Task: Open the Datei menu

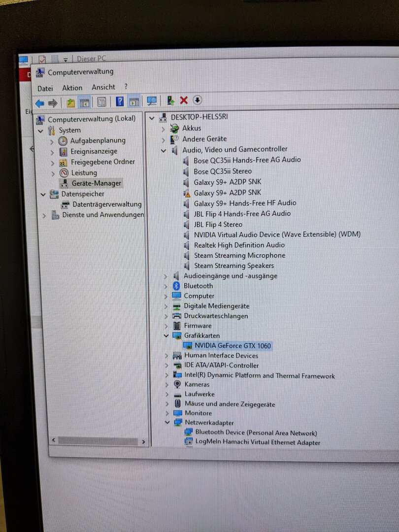Action: coord(45,89)
